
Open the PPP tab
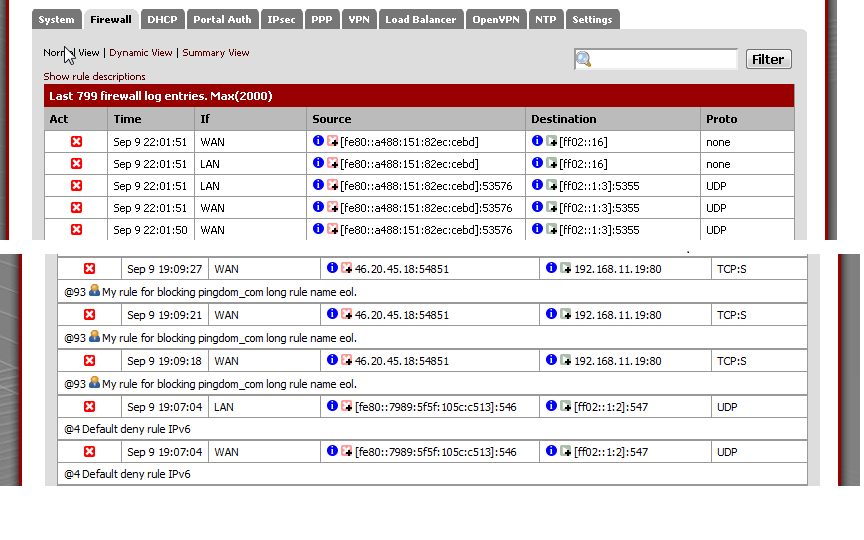coord(322,19)
